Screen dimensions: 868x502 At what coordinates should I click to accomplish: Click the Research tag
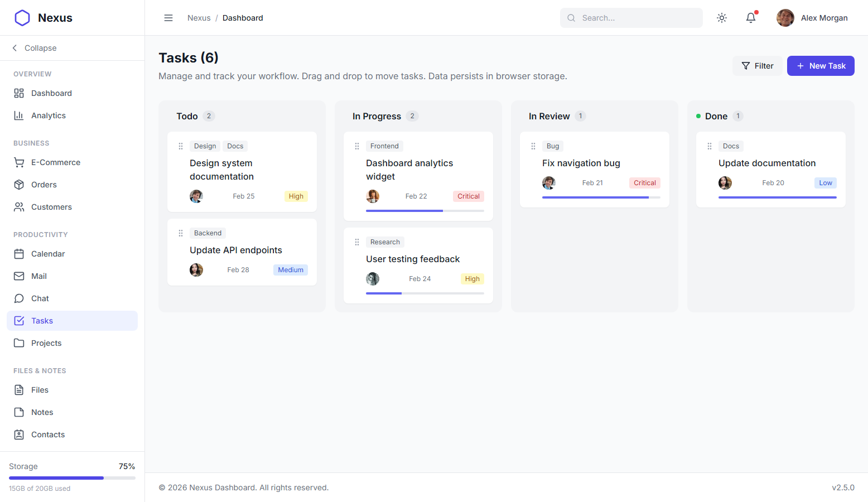coord(385,242)
